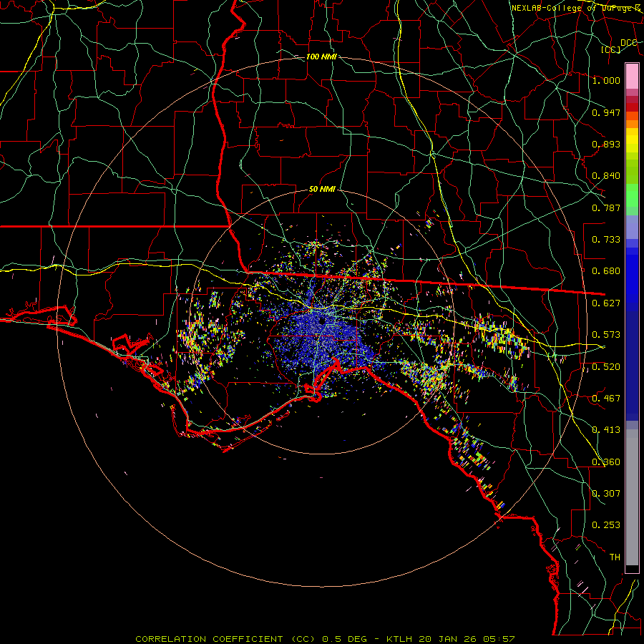Select the 0.627 scale label

pyautogui.click(x=606, y=303)
